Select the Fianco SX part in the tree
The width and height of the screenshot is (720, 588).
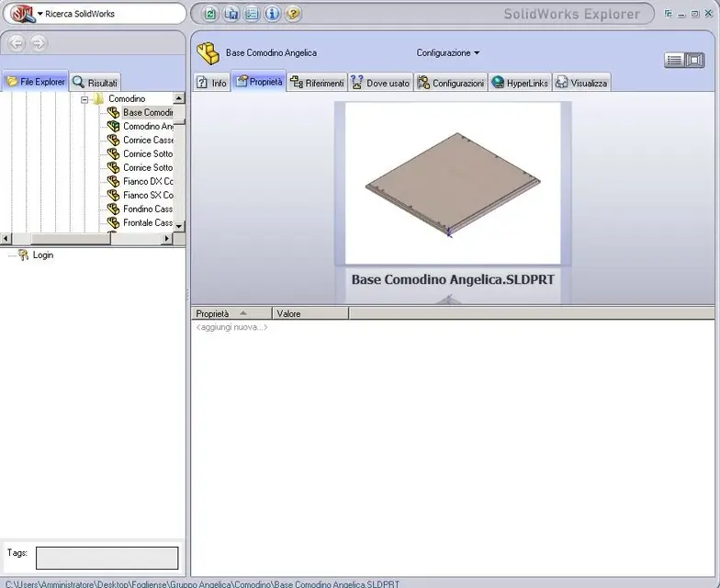[148, 195]
